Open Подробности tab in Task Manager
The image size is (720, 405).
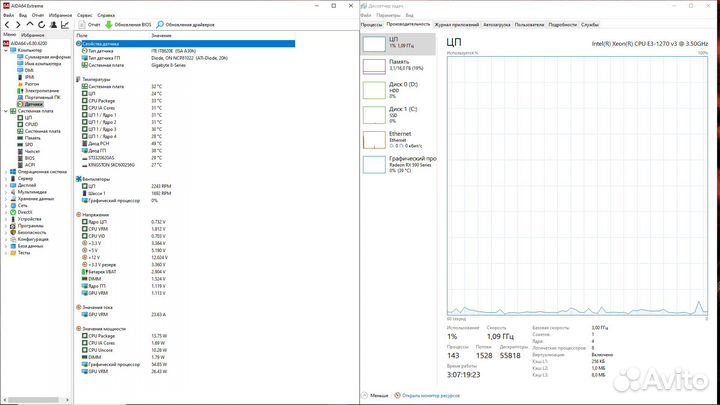click(x=562, y=25)
